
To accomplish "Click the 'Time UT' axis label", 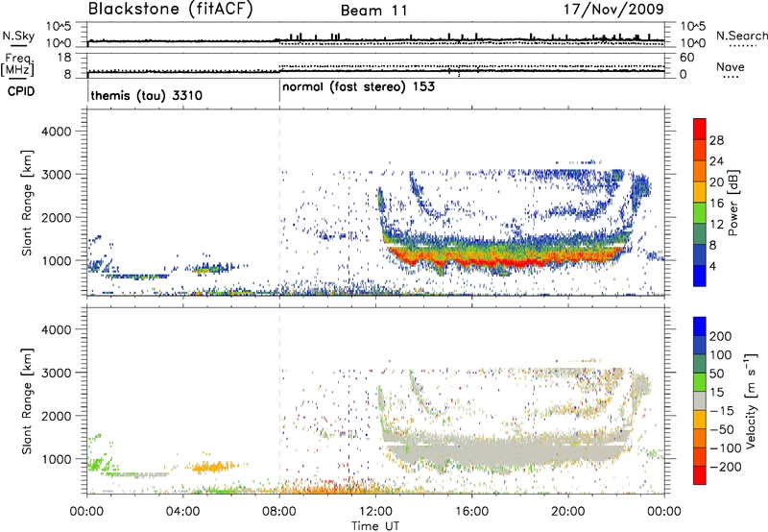I will (375, 526).
